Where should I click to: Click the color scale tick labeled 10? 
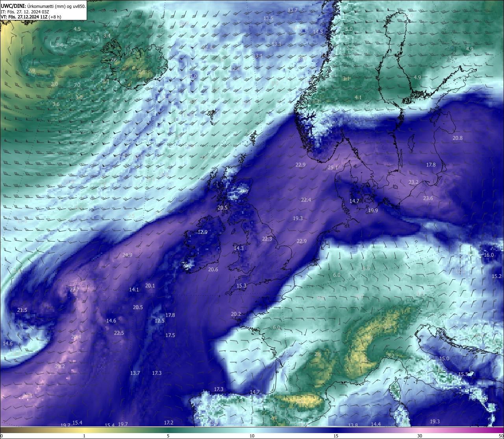[252, 436]
